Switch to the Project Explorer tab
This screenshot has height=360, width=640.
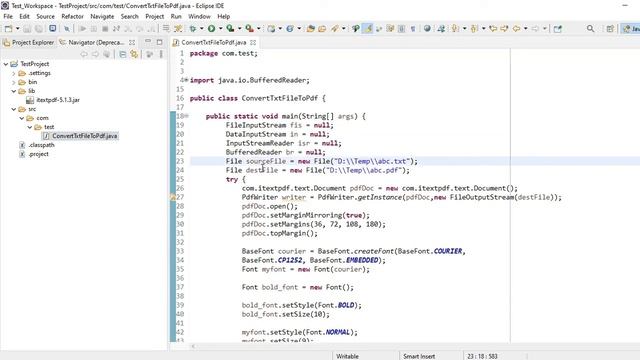pyautogui.click(x=29, y=42)
